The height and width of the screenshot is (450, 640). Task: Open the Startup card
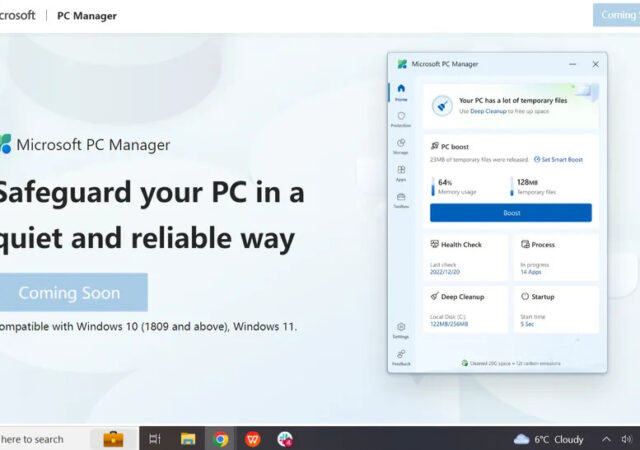pyautogui.click(x=556, y=310)
